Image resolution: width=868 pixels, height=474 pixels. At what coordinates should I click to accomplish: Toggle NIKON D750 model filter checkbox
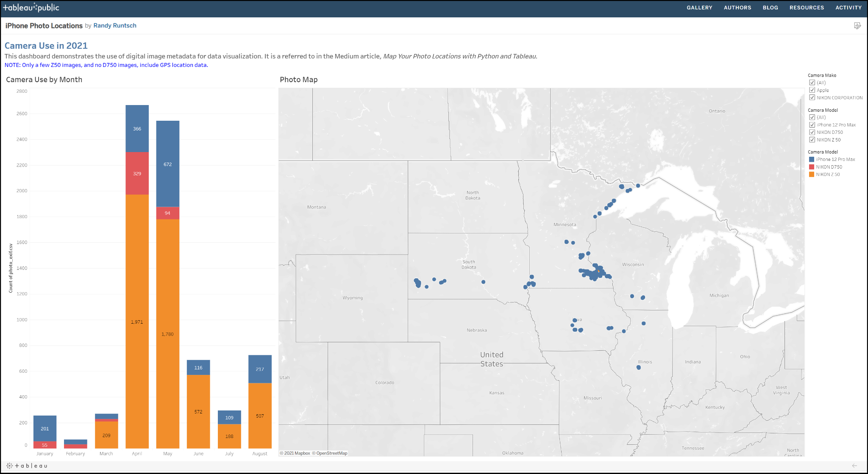812,132
